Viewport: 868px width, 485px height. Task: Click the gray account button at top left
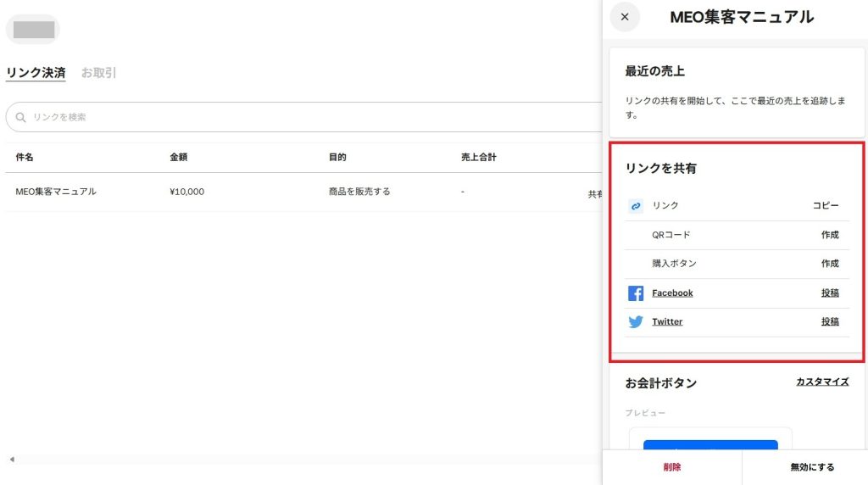33,30
